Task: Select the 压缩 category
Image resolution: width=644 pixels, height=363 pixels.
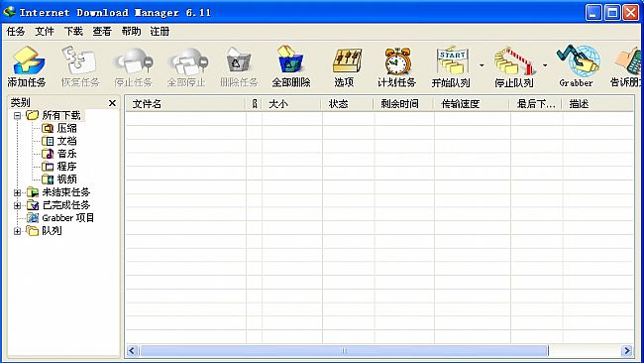Action: point(67,128)
